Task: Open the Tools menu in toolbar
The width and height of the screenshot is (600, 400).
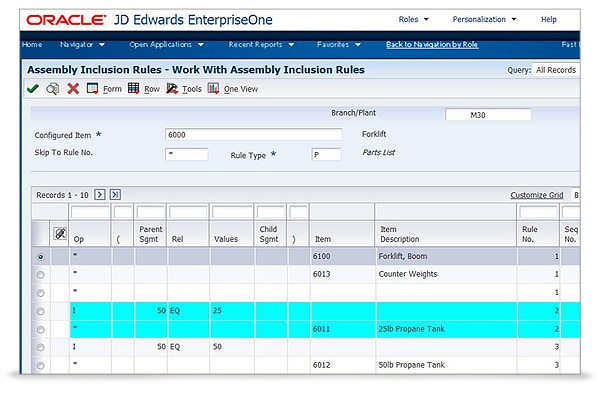Action: tap(184, 89)
